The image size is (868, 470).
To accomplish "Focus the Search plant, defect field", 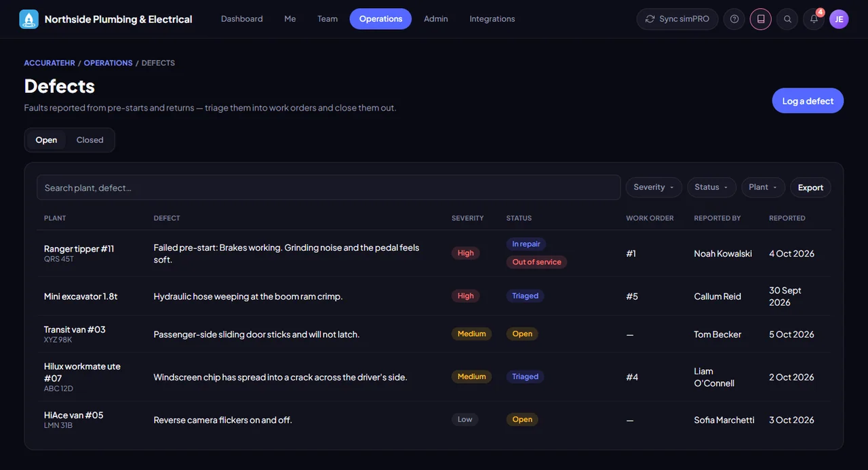I will point(329,187).
